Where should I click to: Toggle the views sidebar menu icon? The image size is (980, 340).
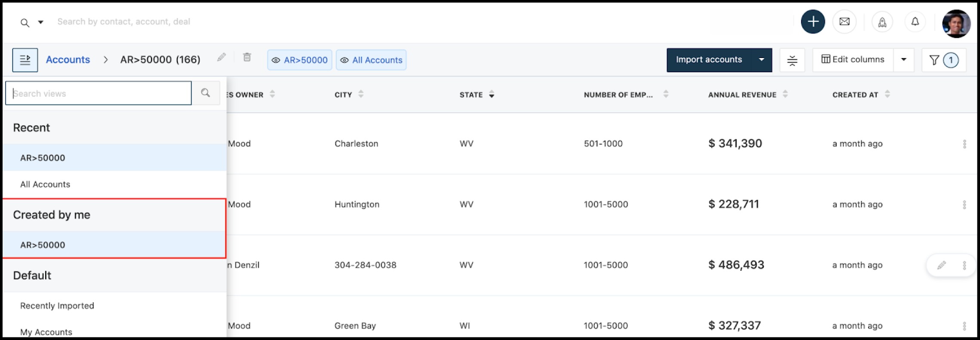(x=25, y=60)
